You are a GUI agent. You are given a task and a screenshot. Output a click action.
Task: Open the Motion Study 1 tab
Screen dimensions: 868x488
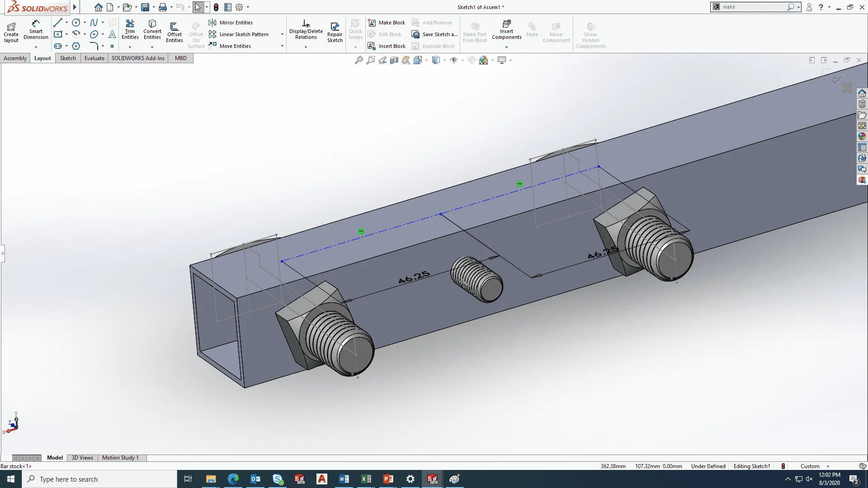click(120, 458)
